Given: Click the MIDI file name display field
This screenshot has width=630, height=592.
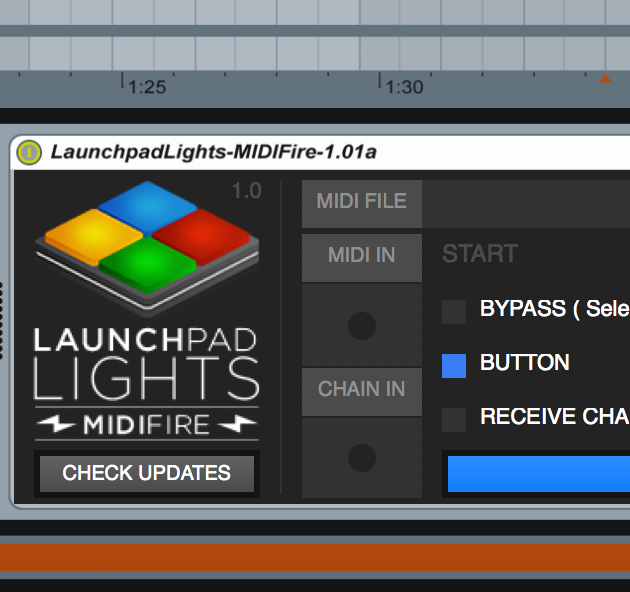Looking at the screenshot, I should 526,204.
